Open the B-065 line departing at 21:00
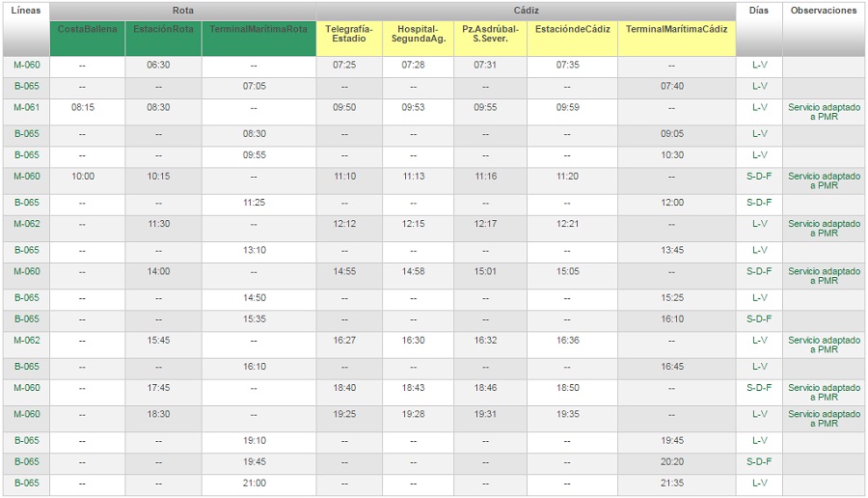Viewport: 868px width, 498px height. coord(26,484)
